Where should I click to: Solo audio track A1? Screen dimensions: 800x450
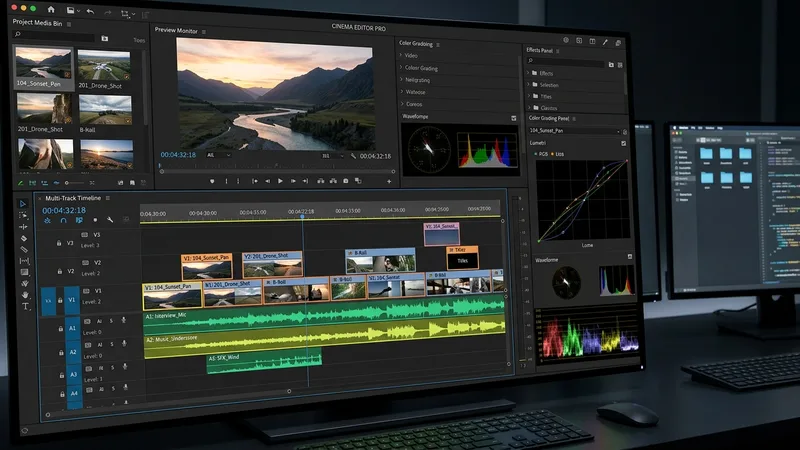coord(111,321)
